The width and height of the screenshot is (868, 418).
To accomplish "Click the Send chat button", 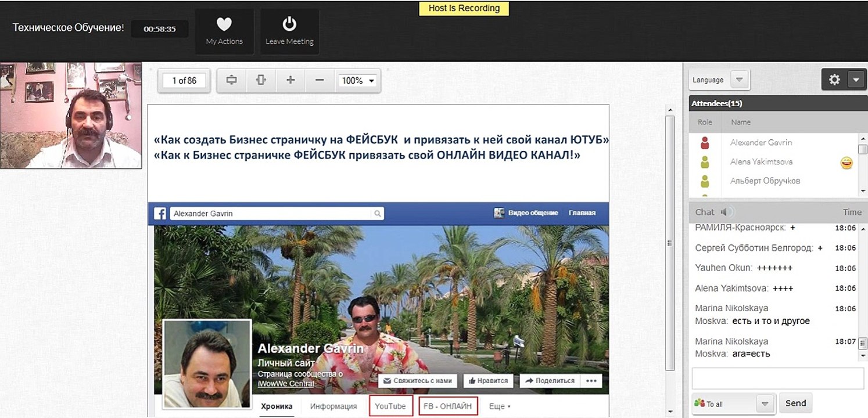I will [x=795, y=403].
